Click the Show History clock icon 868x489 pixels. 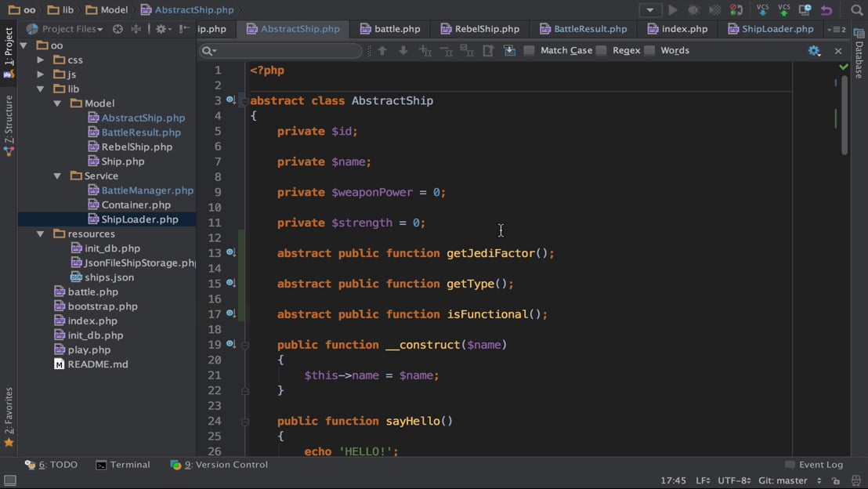point(805,10)
